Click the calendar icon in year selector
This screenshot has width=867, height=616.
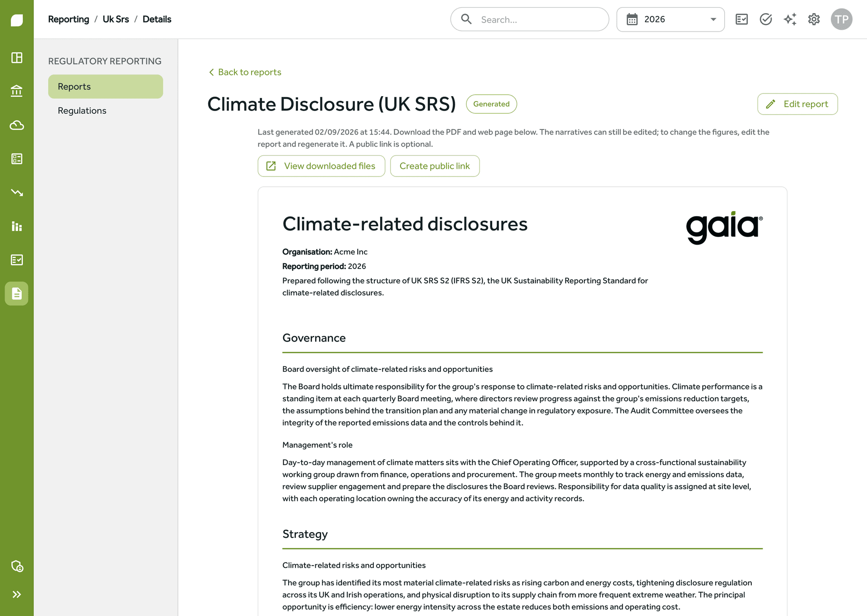[x=632, y=19]
